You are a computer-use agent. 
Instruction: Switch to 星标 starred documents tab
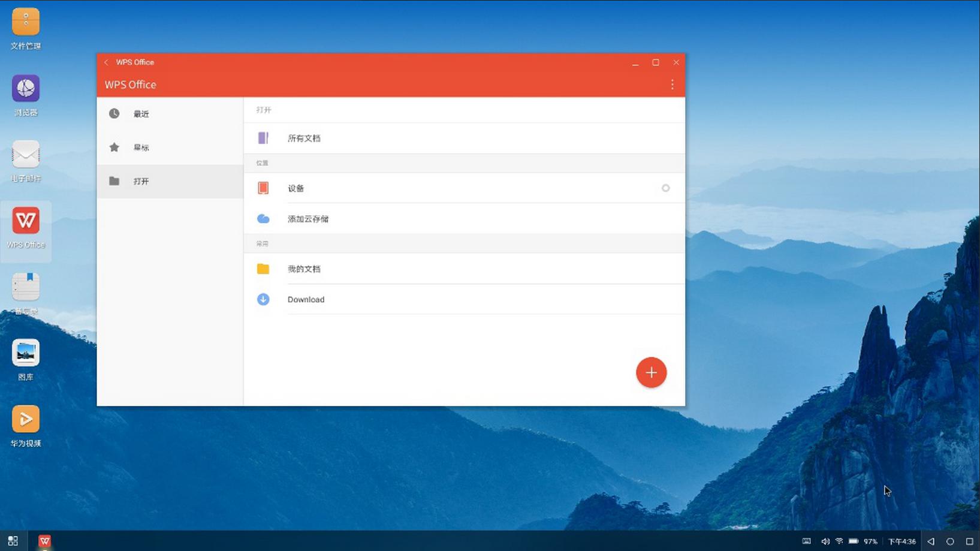click(170, 147)
